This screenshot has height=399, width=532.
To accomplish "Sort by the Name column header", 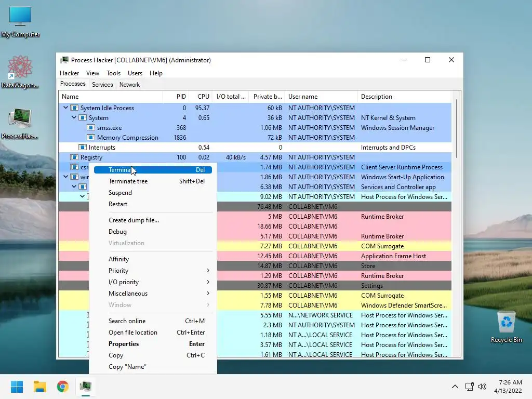I will 111,97.
